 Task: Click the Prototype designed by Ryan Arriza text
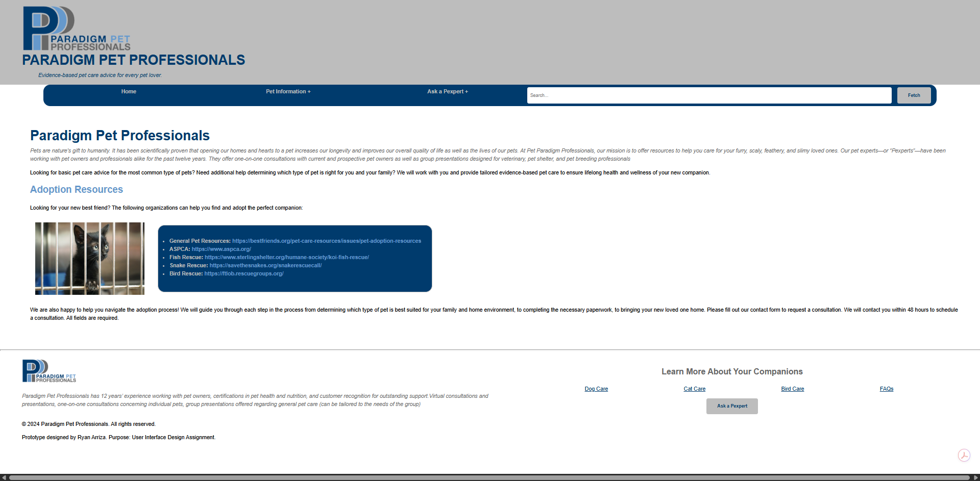tap(119, 437)
